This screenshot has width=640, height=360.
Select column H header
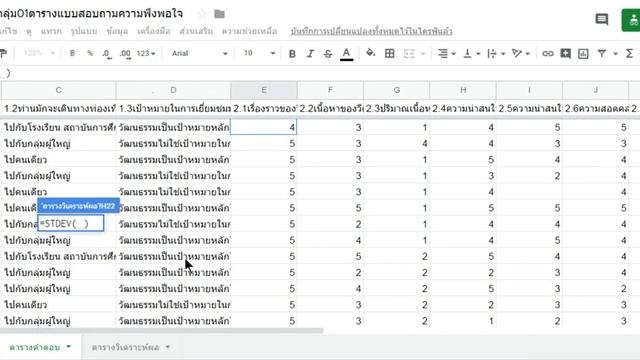point(463,90)
